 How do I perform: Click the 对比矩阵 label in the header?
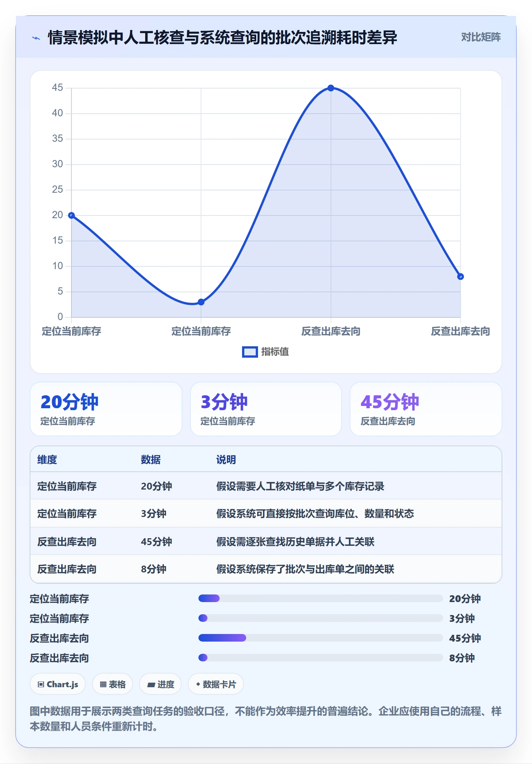pos(481,37)
